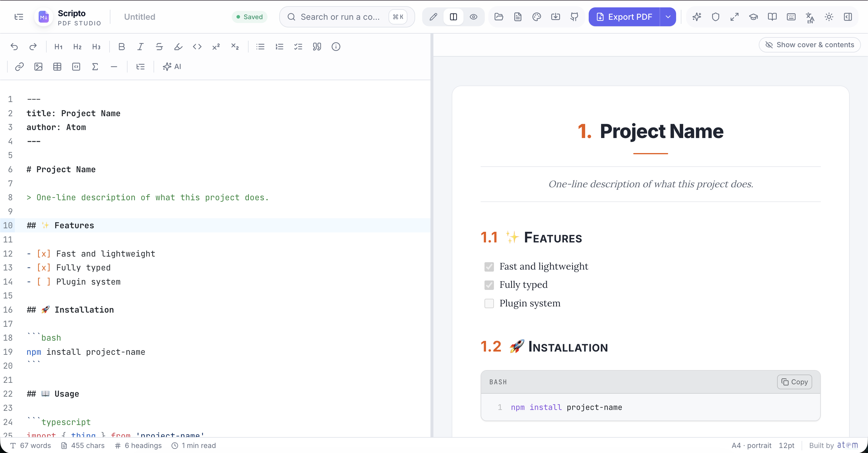
Task: Open a file with the folder icon
Action: pos(499,17)
